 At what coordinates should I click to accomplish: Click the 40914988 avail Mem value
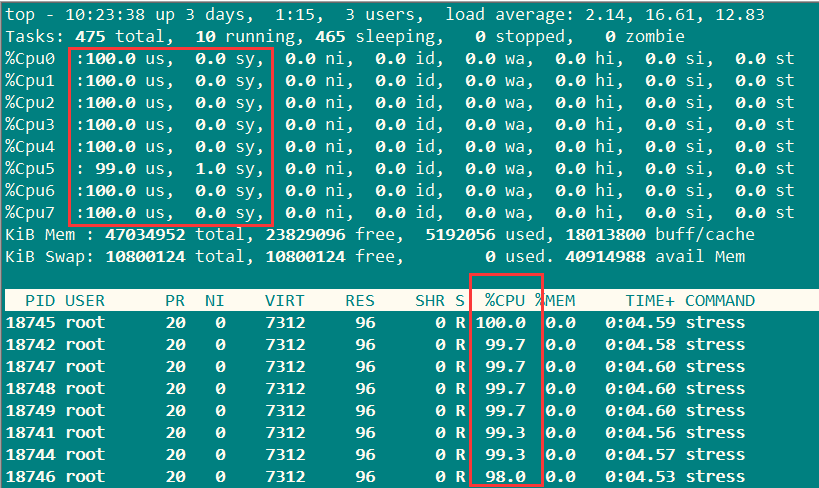point(605,257)
